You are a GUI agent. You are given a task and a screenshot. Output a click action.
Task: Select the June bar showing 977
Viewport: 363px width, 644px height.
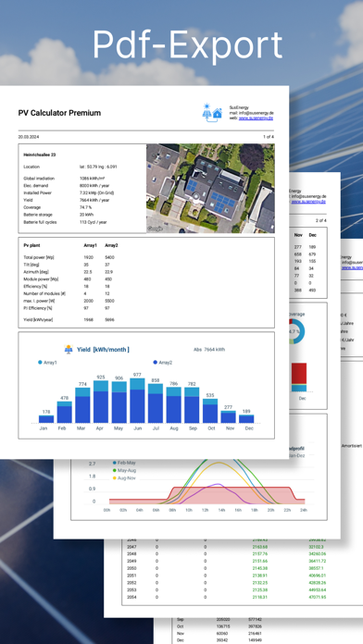click(x=137, y=401)
